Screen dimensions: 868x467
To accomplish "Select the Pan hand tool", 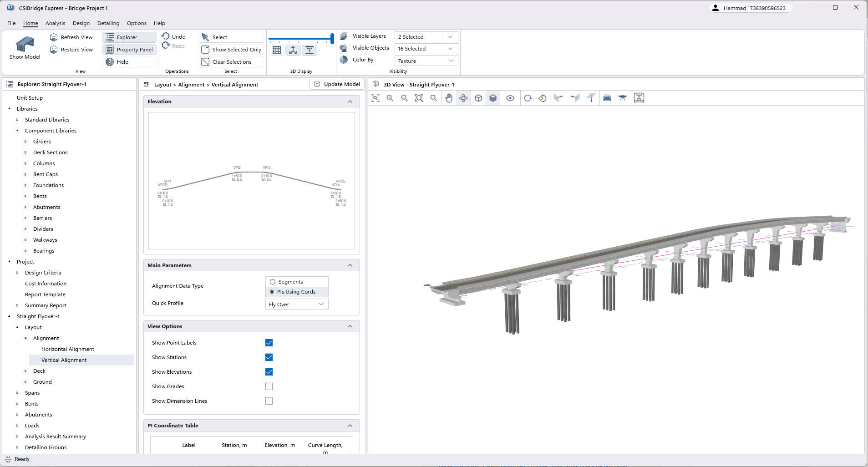I will (x=449, y=98).
